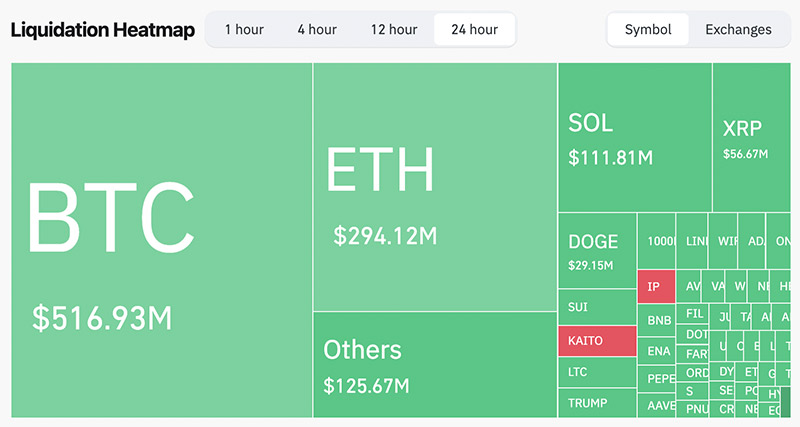Open the WIF tile

point(723,241)
